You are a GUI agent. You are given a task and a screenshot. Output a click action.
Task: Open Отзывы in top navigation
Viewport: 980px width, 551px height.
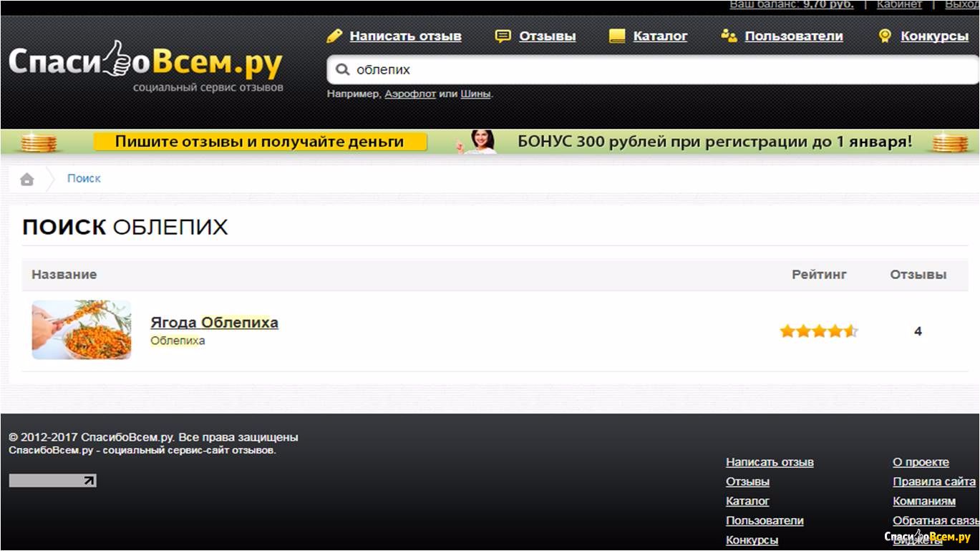point(547,36)
